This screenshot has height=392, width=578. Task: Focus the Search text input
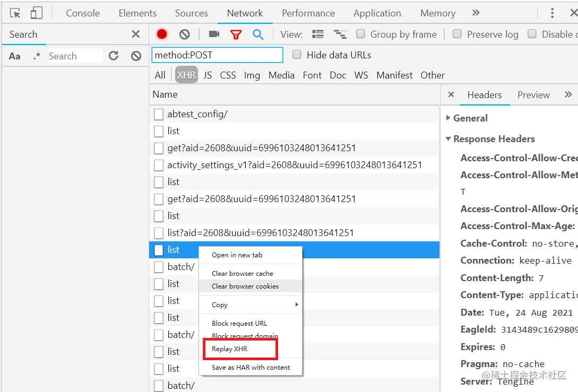pos(75,56)
